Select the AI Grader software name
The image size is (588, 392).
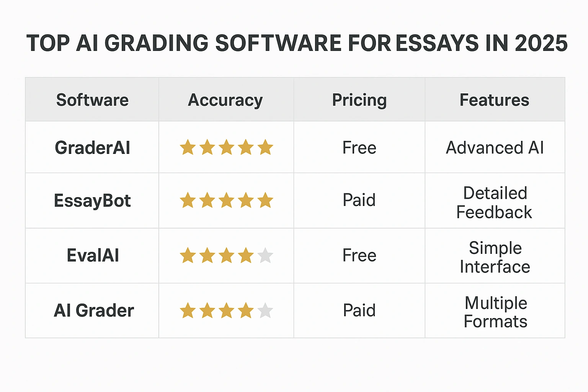pos(94,310)
